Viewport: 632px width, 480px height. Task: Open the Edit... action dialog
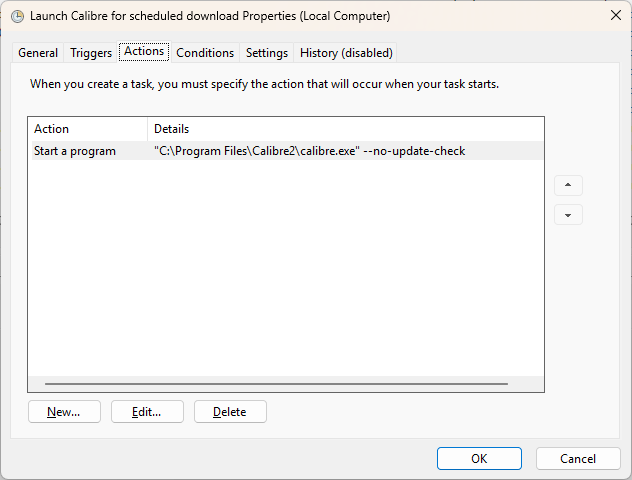(147, 411)
